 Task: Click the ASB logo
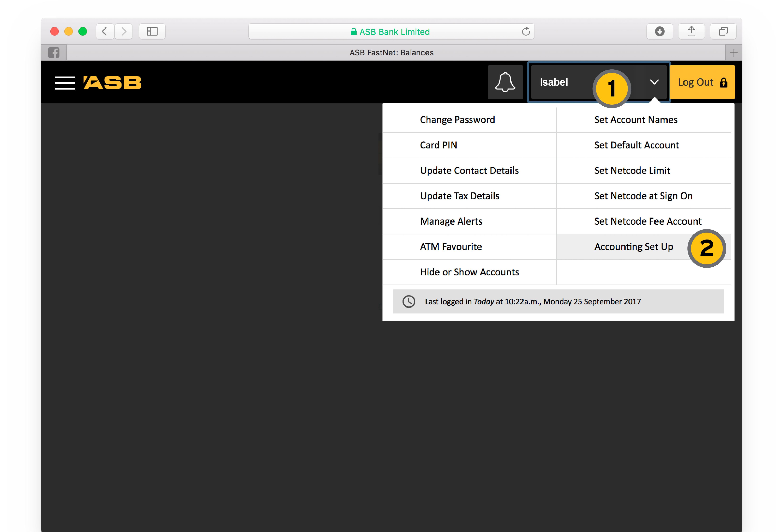[112, 82]
